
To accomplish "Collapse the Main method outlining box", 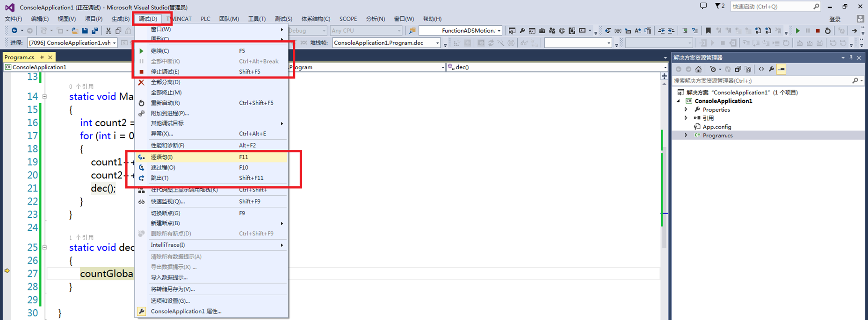I will click(44, 97).
